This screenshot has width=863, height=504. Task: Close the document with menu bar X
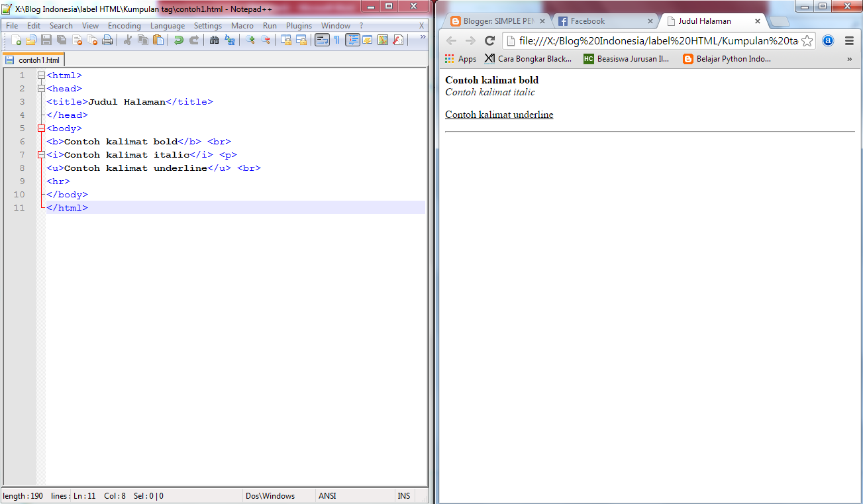point(421,26)
